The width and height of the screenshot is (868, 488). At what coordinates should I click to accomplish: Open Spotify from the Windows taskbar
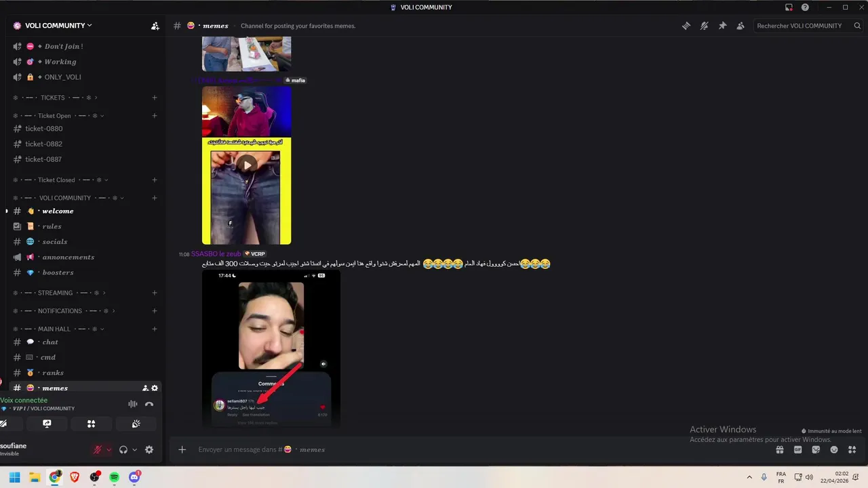pyautogui.click(x=115, y=477)
